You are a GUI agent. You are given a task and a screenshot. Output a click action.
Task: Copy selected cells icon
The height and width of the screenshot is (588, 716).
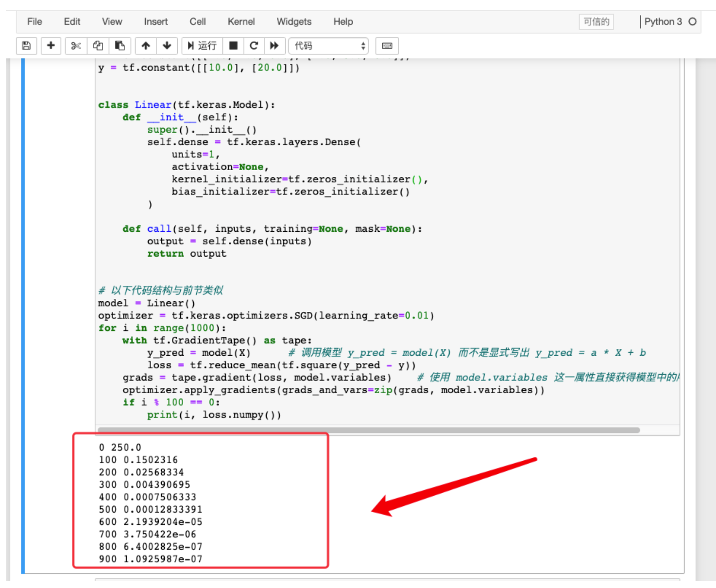[98, 46]
